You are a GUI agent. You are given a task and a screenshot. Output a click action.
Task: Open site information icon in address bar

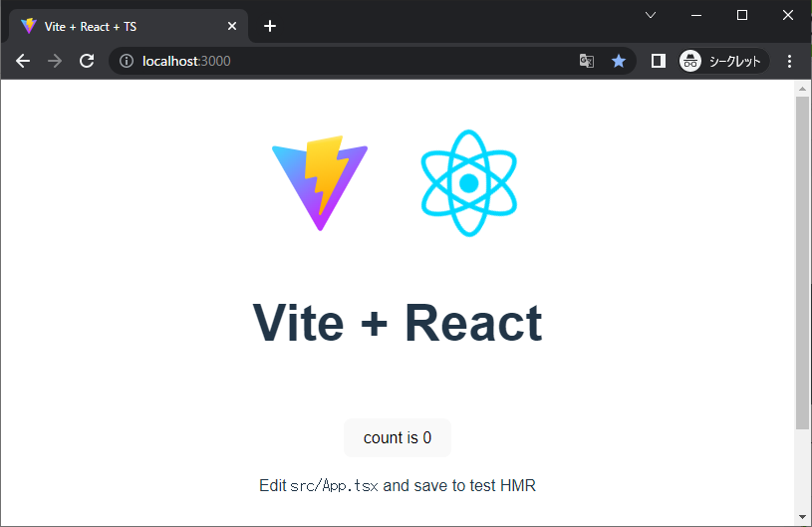pyautogui.click(x=127, y=61)
